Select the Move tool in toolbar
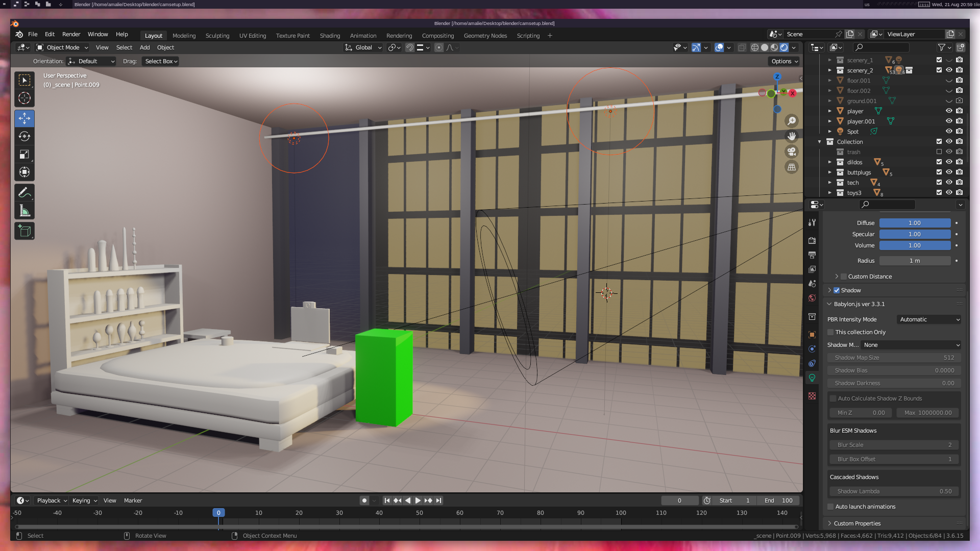980x551 pixels. pos(24,118)
